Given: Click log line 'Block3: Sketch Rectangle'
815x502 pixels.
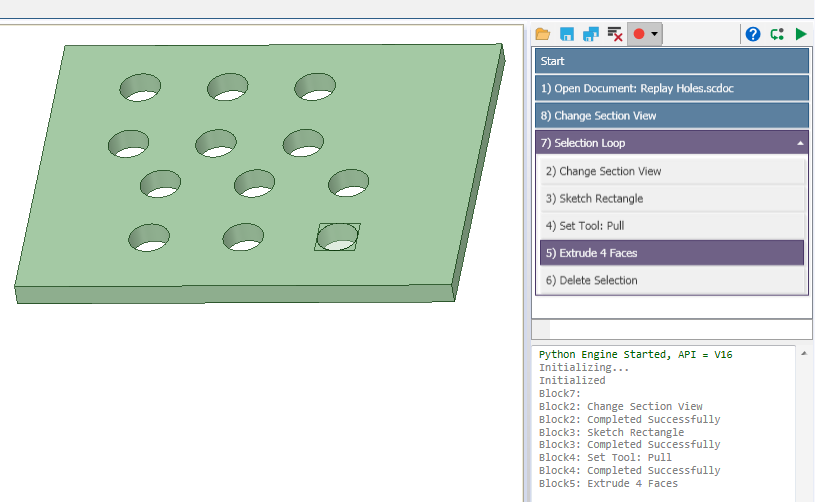Looking at the screenshot, I should (611, 432).
